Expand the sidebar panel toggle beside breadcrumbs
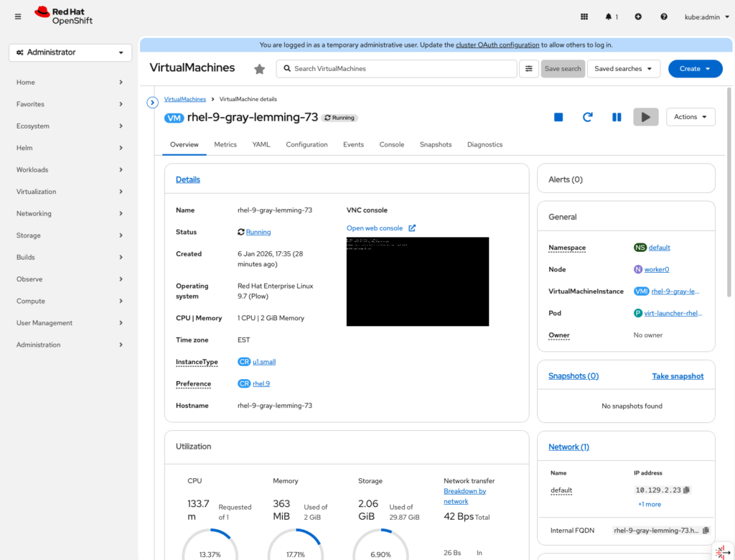 [152, 103]
